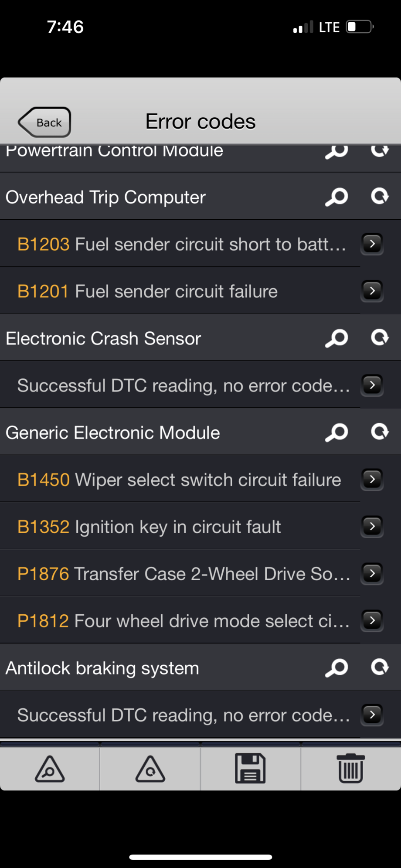This screenshot has height=868, width=401.
Task: Expand B1201 Fuel sender circuit failure arrow
Action: click(x=372, y=291)
